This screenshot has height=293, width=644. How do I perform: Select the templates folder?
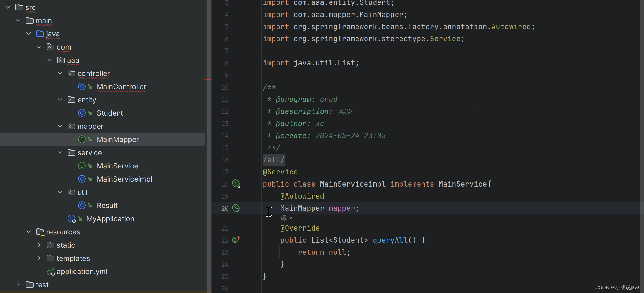(x=73, y=258)
